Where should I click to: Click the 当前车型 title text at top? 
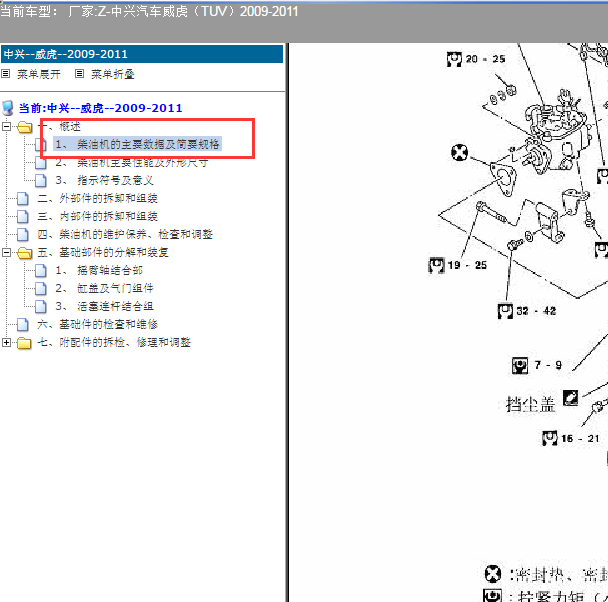click(x=149, y=11)
